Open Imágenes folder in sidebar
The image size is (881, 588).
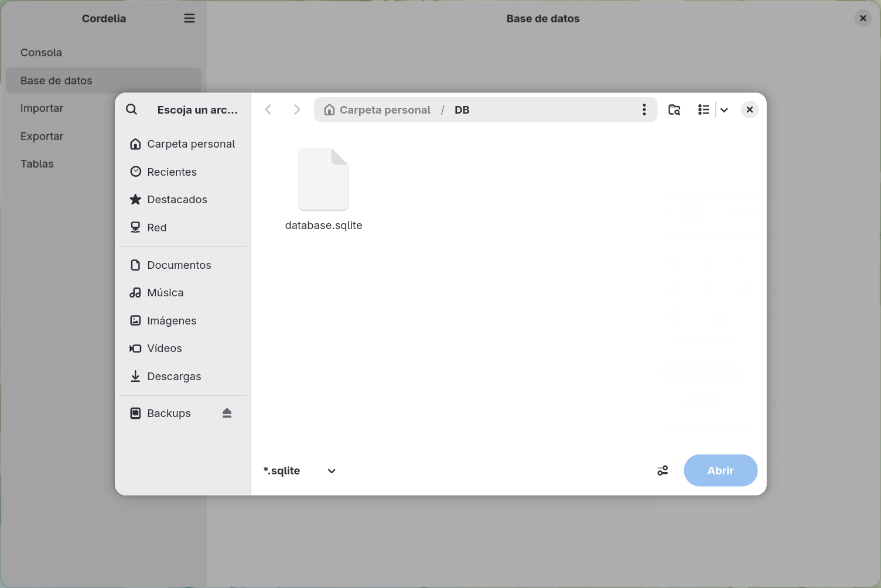coord(183,320)
